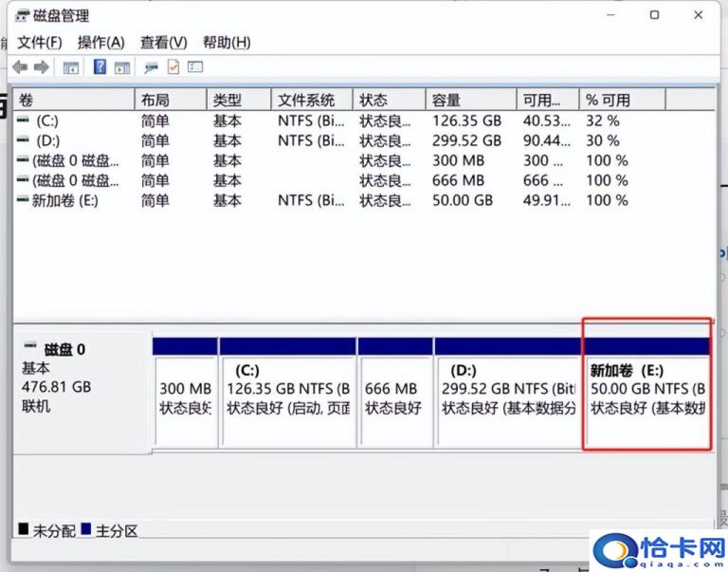This screenshot has width=728, height=572.
Task: Click the black 未分配 legend swatch
Action: (x=23, y=528)
